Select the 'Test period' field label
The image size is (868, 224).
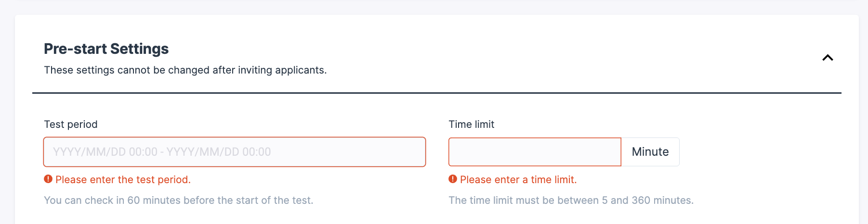(x=71, y=124)
